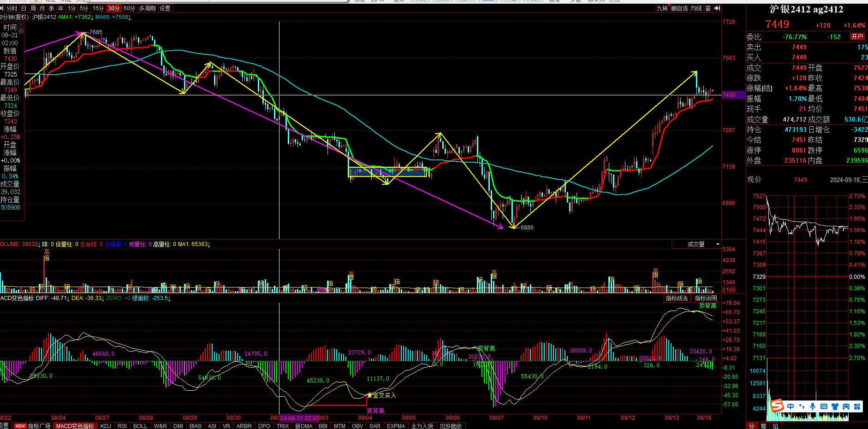Open Sogou toolbox grid icon
Viewport: 868px width, 429px height.
(857, 406)
